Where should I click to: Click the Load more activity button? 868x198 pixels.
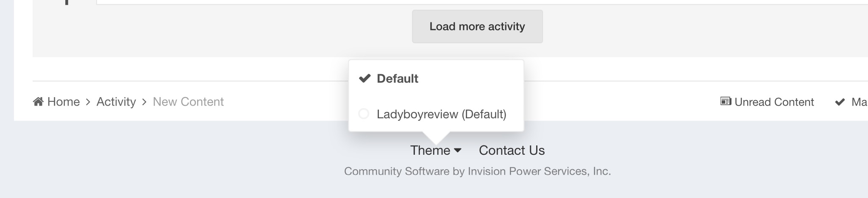[477, 26]
